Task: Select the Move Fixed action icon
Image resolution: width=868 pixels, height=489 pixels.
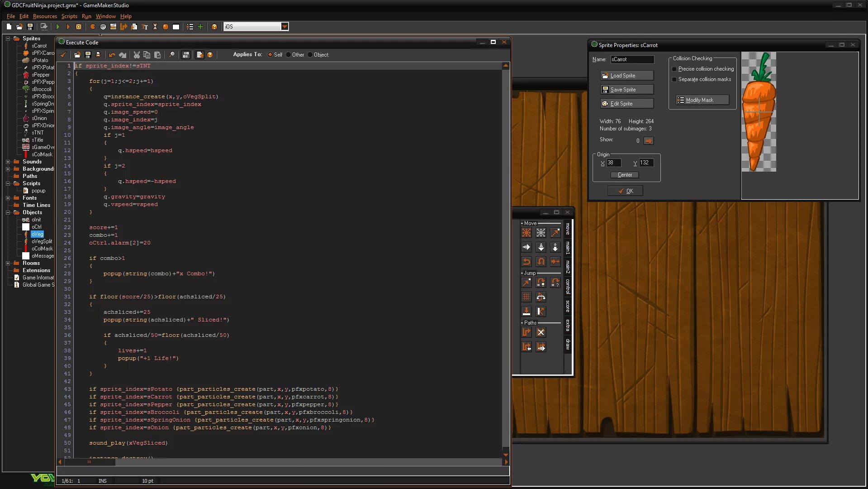Action: pos(526,232)
